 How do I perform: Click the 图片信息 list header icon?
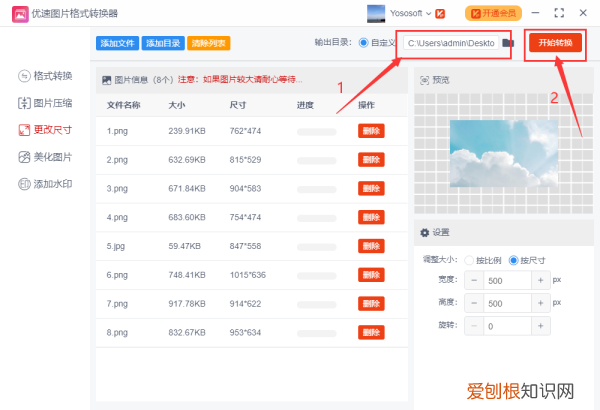(106, 80)
